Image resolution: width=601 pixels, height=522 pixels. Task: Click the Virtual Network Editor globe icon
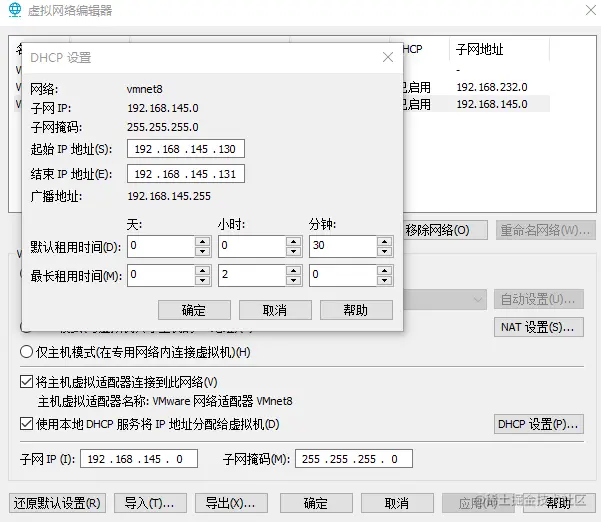15,10
